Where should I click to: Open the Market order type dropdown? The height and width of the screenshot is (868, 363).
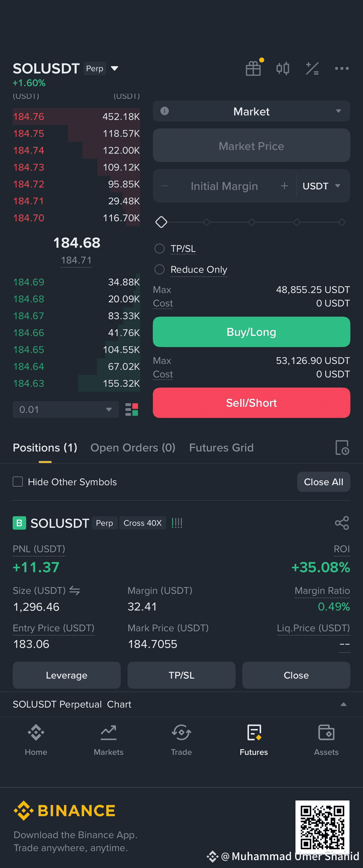pos(252,111)
